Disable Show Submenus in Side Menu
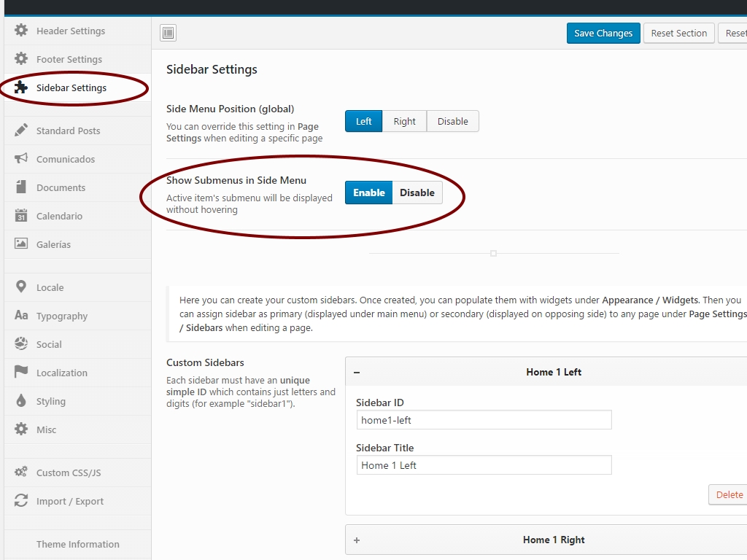 click(417, 192)
